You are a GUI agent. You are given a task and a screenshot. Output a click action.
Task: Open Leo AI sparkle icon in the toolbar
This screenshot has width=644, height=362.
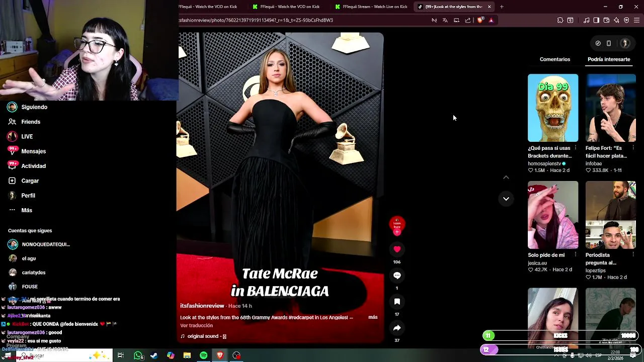616,20
